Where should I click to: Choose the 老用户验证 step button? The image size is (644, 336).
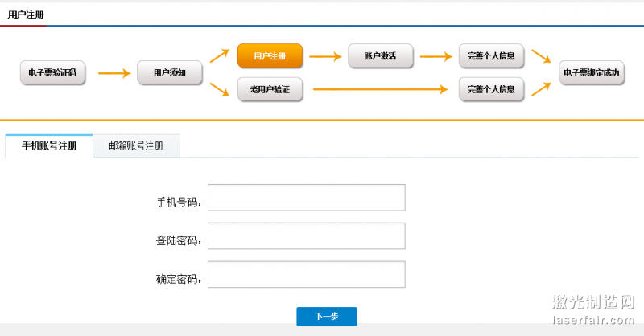point(270,88)
